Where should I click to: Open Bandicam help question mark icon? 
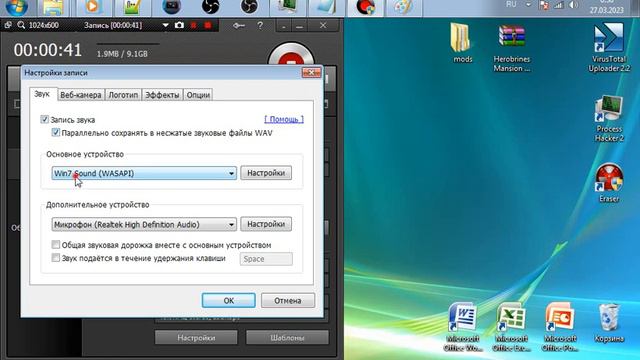[260, 25]
